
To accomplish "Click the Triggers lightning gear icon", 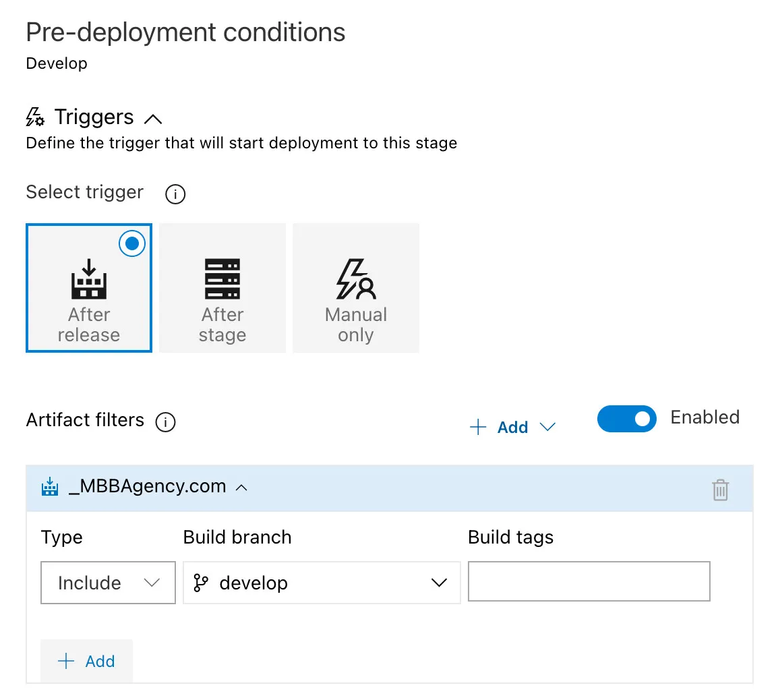I will [35, 117].
